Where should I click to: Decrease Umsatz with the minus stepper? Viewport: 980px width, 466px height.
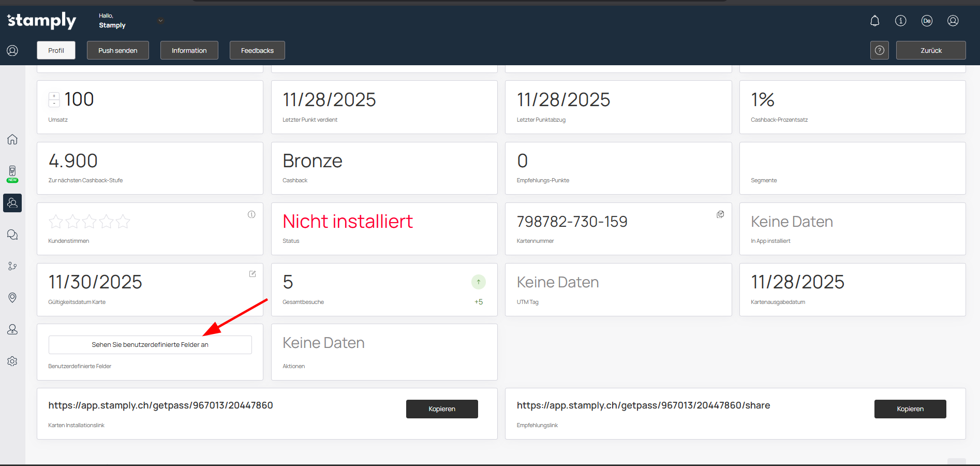click(x=54, y=103)
